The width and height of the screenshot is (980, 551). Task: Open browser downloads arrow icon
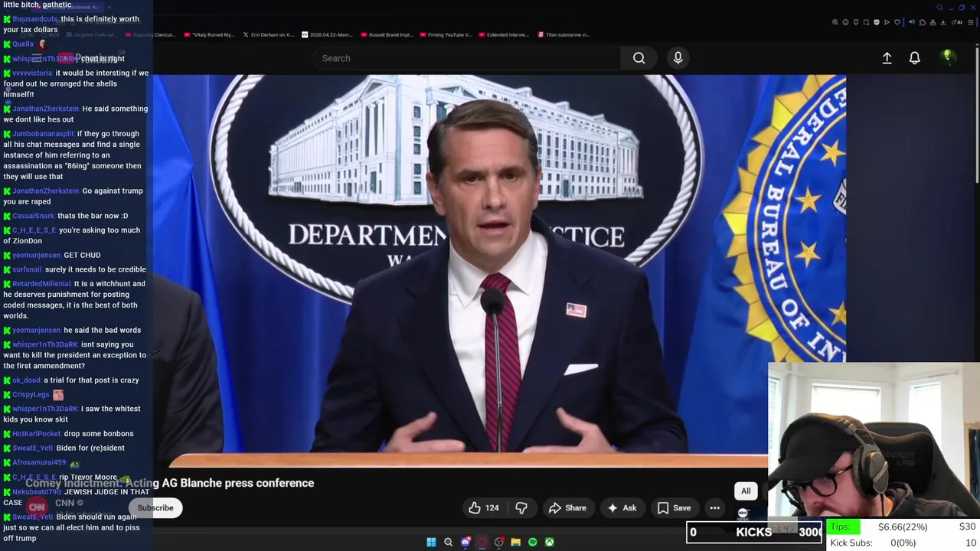943,22
